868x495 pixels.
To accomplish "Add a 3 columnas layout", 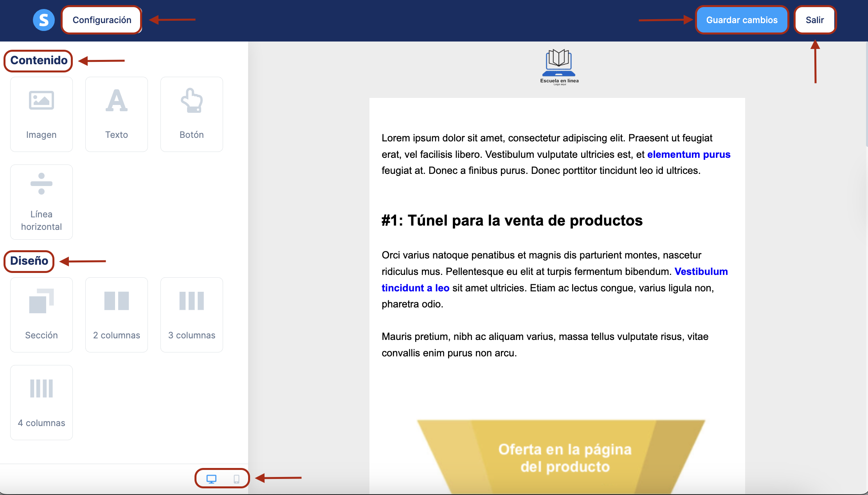I will pyautogui.click(x=192, y=314).
